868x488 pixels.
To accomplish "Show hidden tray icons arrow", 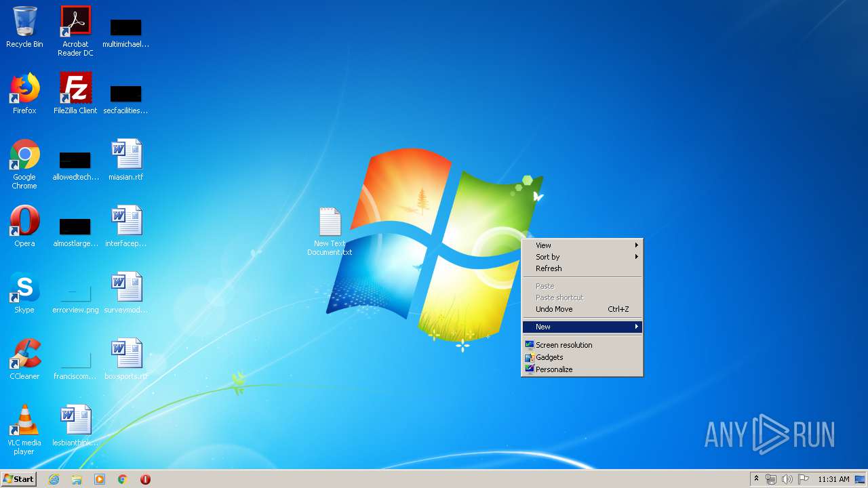I will point(756,479).
